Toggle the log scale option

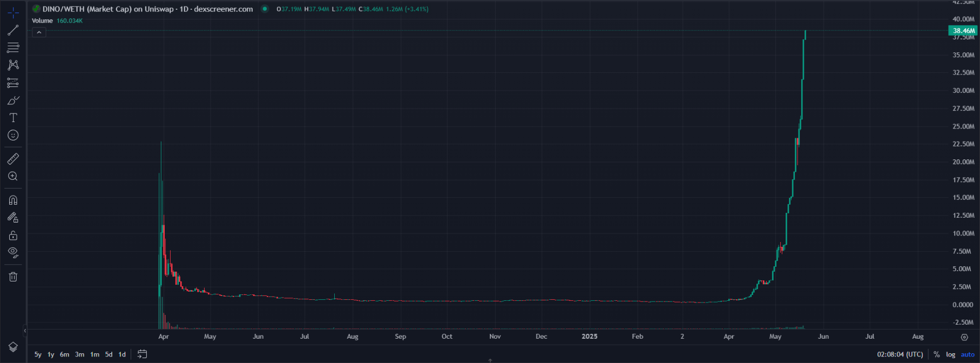pos(950,354)
